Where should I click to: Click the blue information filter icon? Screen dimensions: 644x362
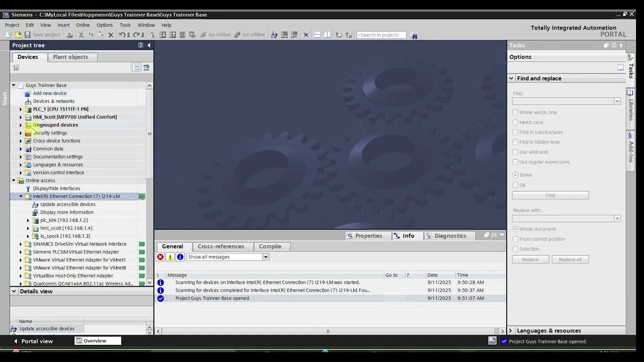pyautogui.click(x=180, y=257)
